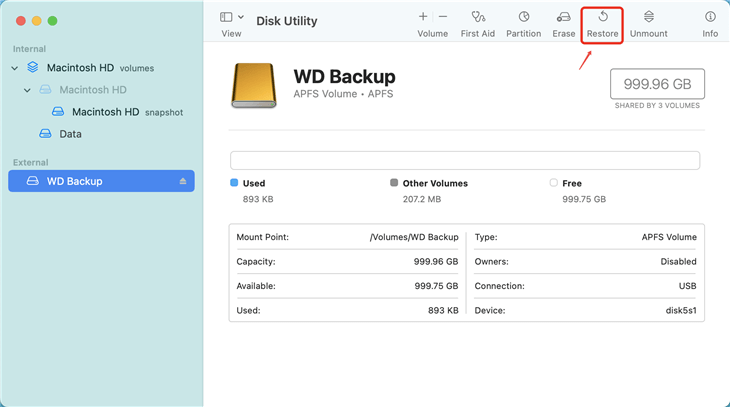Eject WD Backup using the eject icon
Image resolution: width=730 pixels, height=407 pixels.
[183, 181]
